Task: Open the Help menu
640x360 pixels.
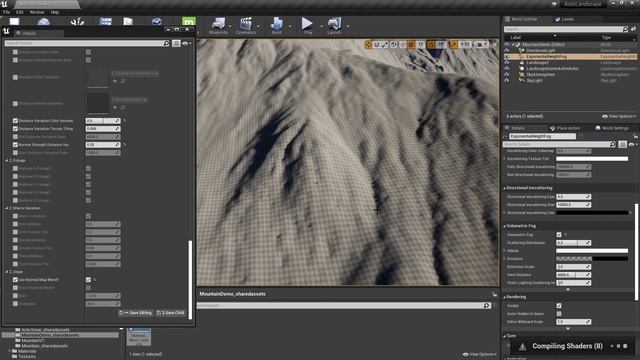Action: tap(55, 12)
